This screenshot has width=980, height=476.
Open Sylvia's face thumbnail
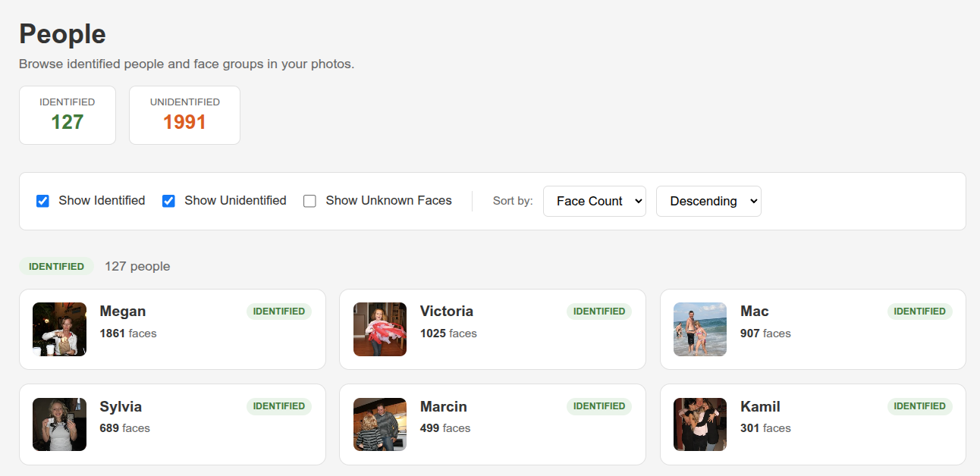[59, 424]
